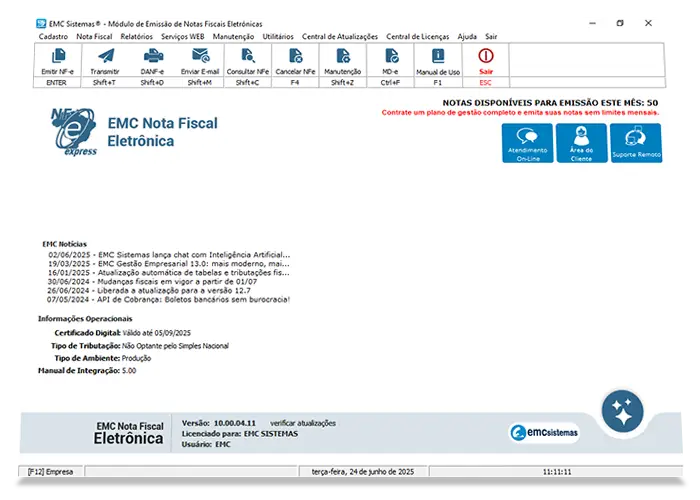Open the Nota Fiscal menu
The height and width of the screenshot is (500, 700).
[x=94, y=37]
